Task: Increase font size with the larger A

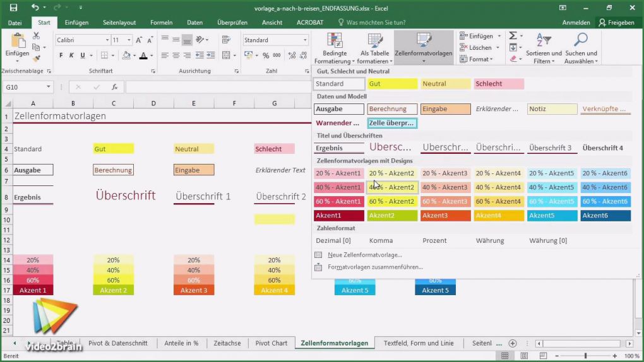Action: point(139,40)
